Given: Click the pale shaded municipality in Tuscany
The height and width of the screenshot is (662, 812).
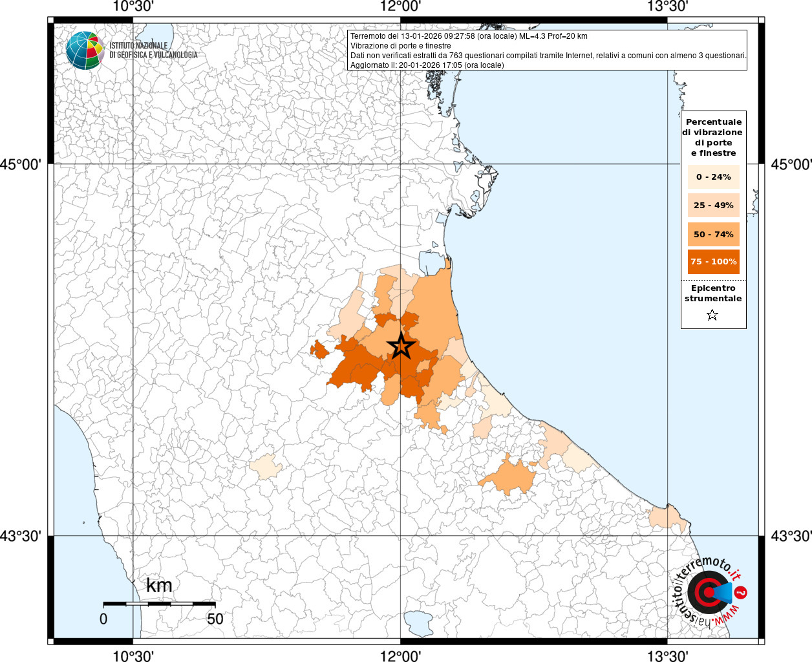Looking at the screenshot, I should [266, 465].
